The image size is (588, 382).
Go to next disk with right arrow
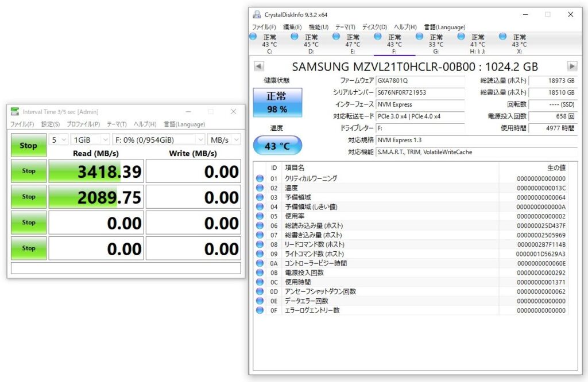(572, 67)
